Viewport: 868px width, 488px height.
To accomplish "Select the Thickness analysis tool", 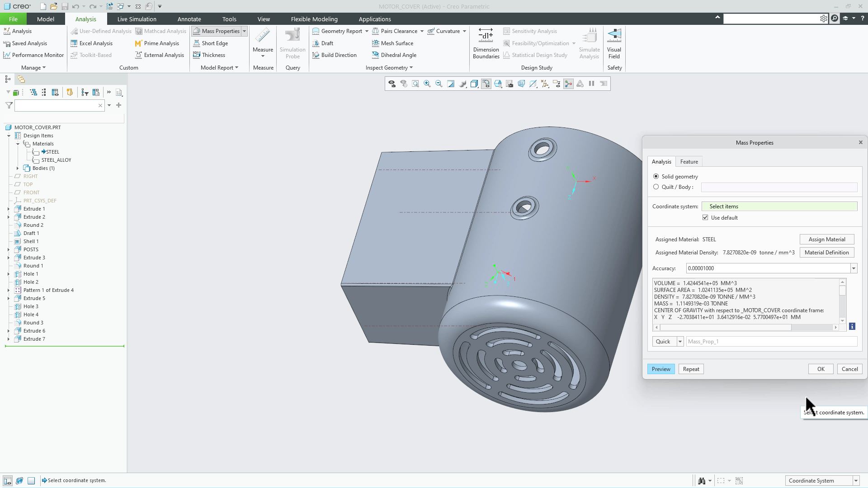I will click(209, 55).
